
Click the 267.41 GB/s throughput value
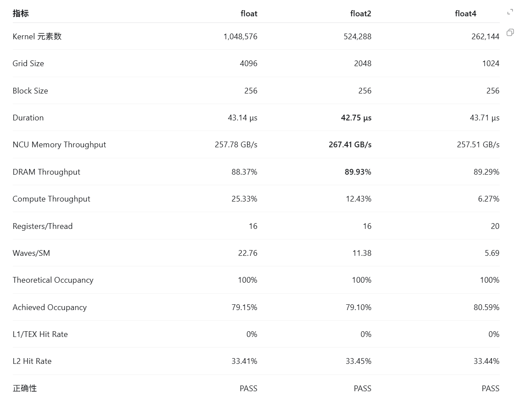click(350, 145)
